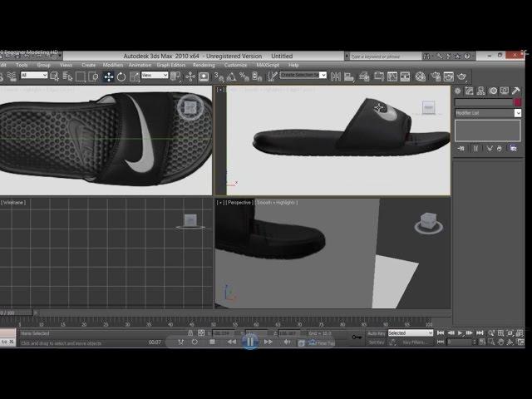The width and height of the screenshot is (532, 399).
Task: Toggle Pin Stack in modifier panel
Action: (461, 148)
